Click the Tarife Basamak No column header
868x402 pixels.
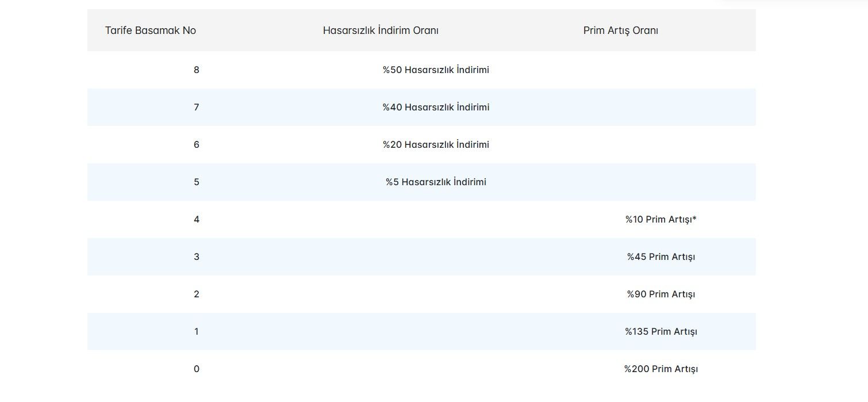click(151, 30)
